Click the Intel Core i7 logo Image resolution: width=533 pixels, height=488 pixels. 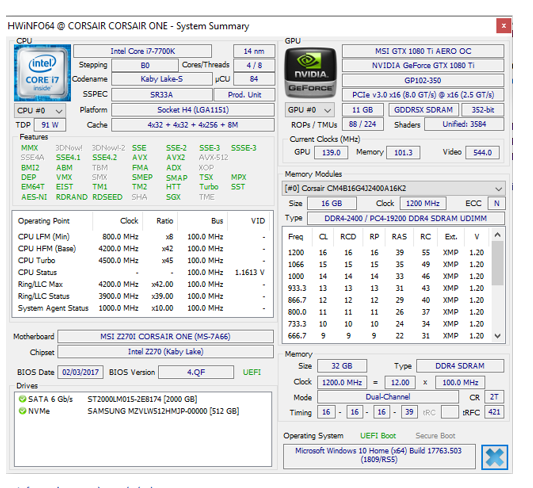[42, 73]
